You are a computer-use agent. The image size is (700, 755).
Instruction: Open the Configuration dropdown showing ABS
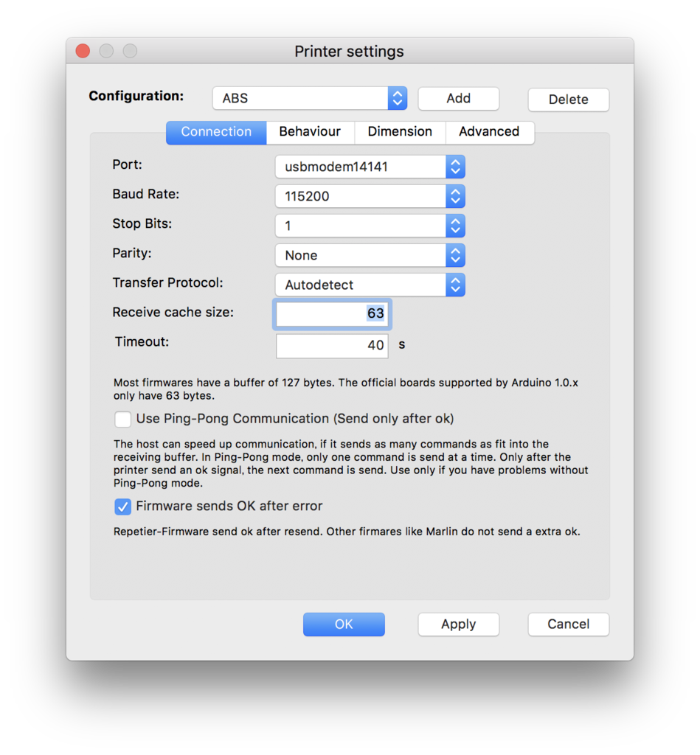310,98
